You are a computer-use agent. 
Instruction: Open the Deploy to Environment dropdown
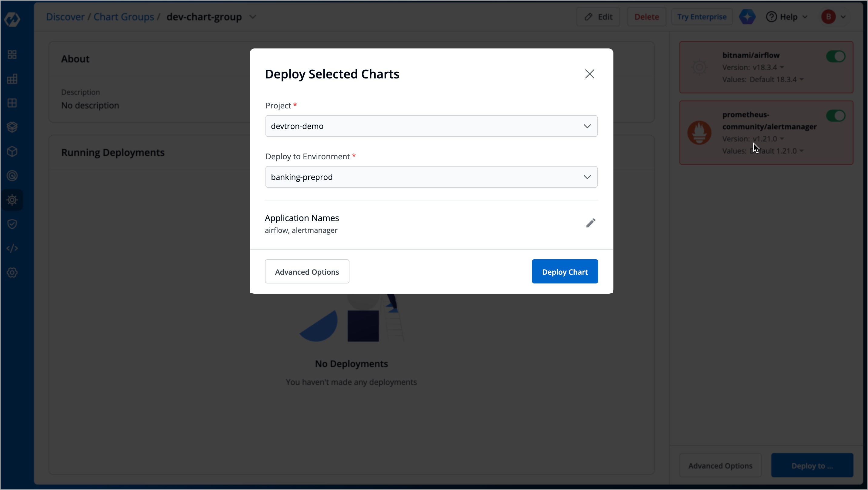(x=431, y=177)
